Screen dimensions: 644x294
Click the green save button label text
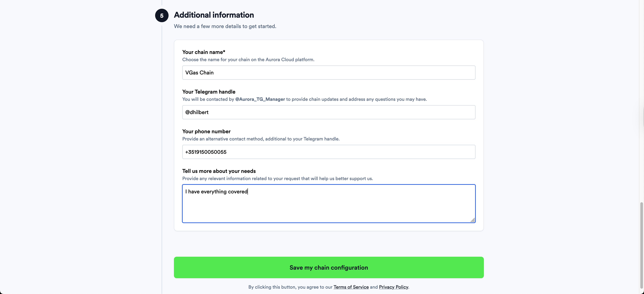[329, 267]
